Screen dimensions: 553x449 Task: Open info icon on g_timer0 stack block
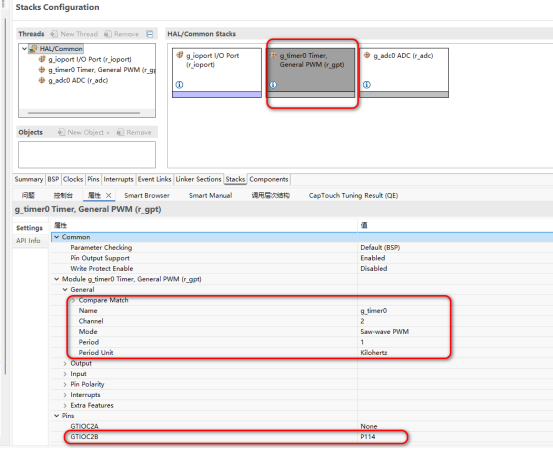273,85
